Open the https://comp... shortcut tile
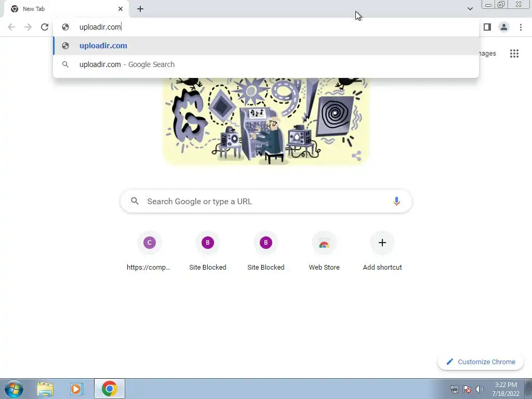The height and width of the screenshot is (399, 532). [149, 251]
